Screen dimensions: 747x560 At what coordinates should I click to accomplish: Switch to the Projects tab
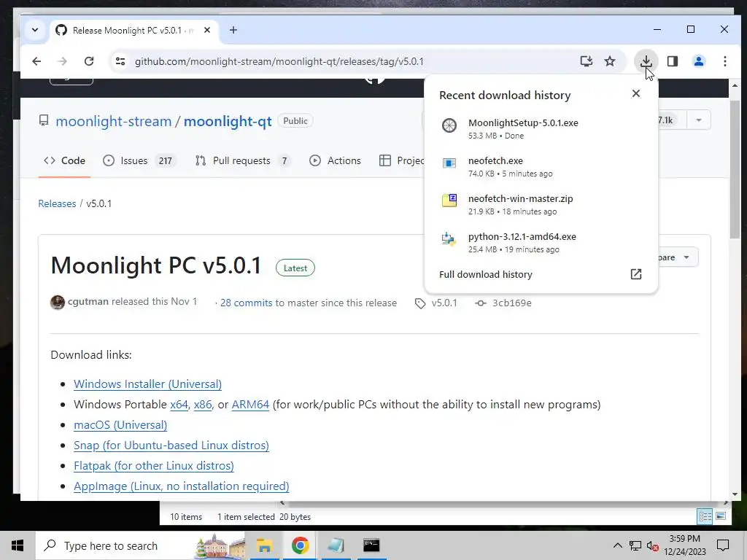click(401, 161)
